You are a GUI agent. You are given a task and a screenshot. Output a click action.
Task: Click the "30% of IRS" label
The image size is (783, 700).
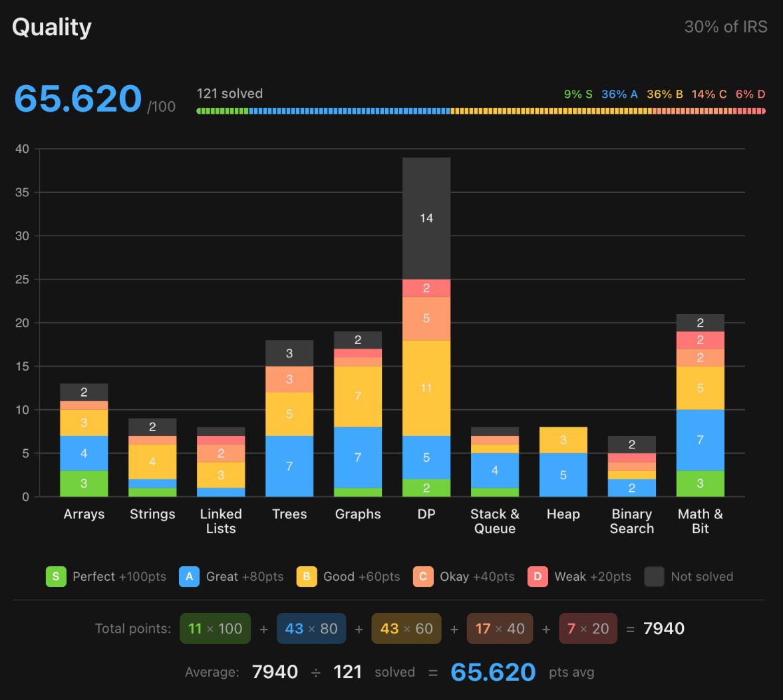[726, 27]
